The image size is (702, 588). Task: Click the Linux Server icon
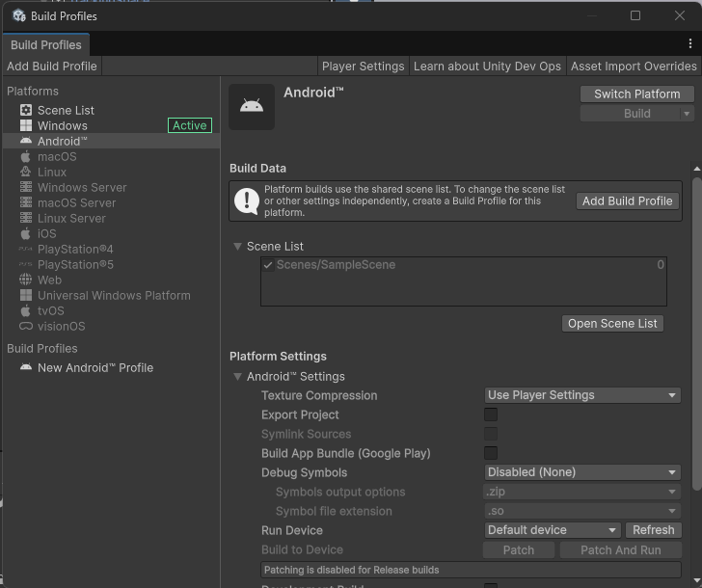point(26,218)
